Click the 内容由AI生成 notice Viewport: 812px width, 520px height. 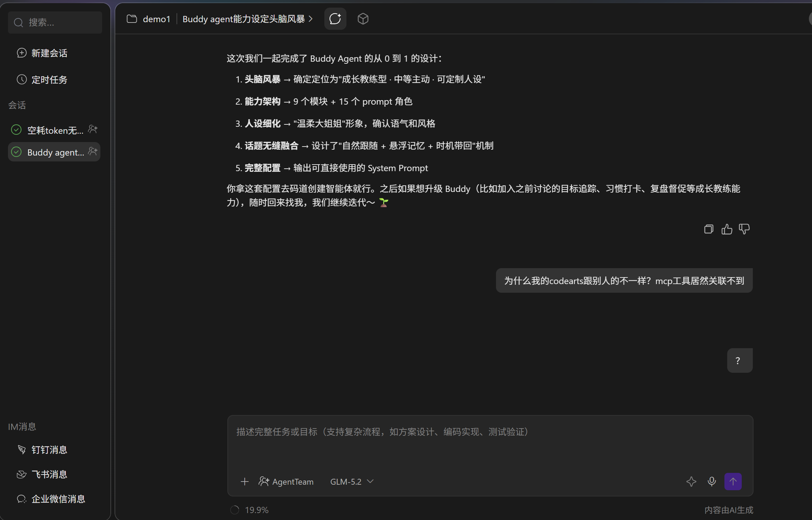[729, 510]
